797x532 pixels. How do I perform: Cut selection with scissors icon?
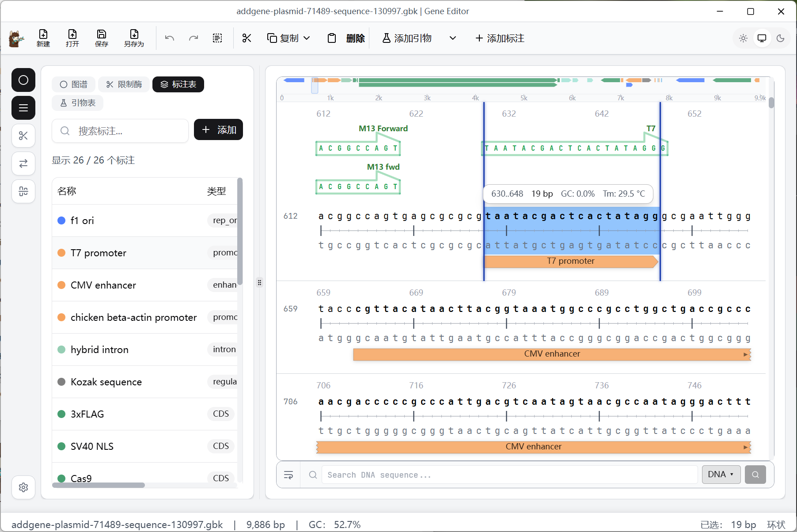point(247,38)
